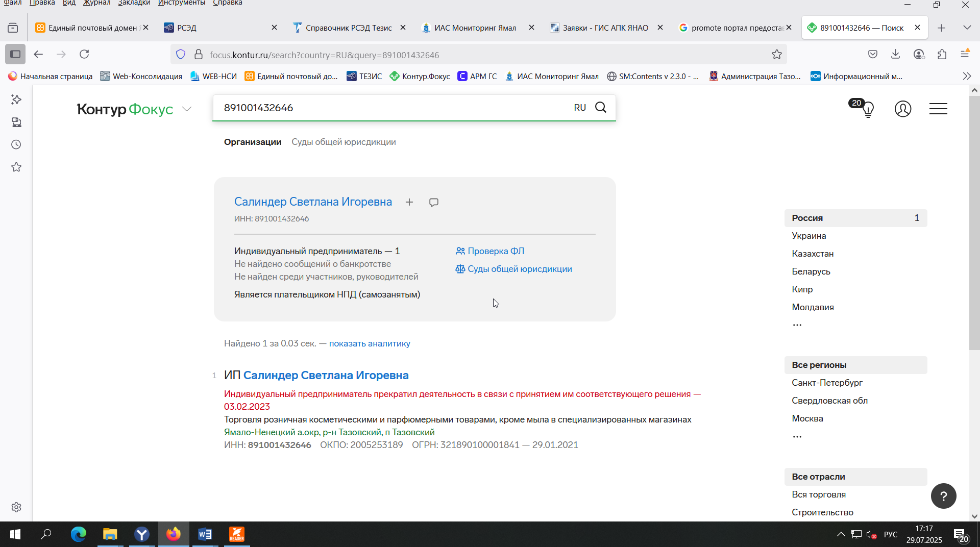The width and height of the screenshot is (980, 547).
Task: Filter results by Вся торговля industry
Action: coord(819,494)
